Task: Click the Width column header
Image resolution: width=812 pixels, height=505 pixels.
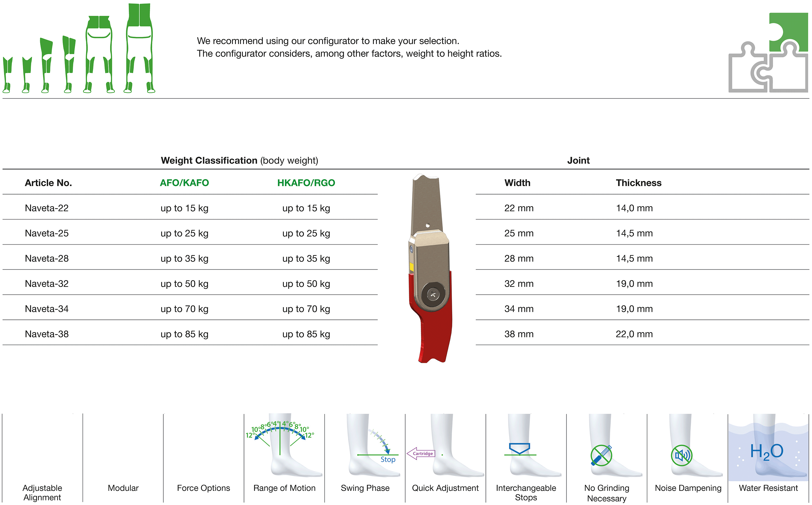Action: click(517, 183)
